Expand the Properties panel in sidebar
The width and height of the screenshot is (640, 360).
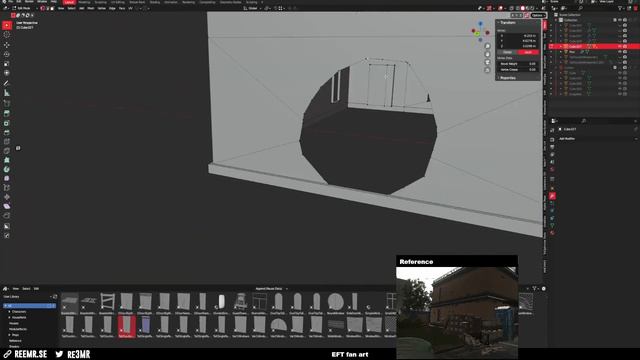[x=507, y=78]
